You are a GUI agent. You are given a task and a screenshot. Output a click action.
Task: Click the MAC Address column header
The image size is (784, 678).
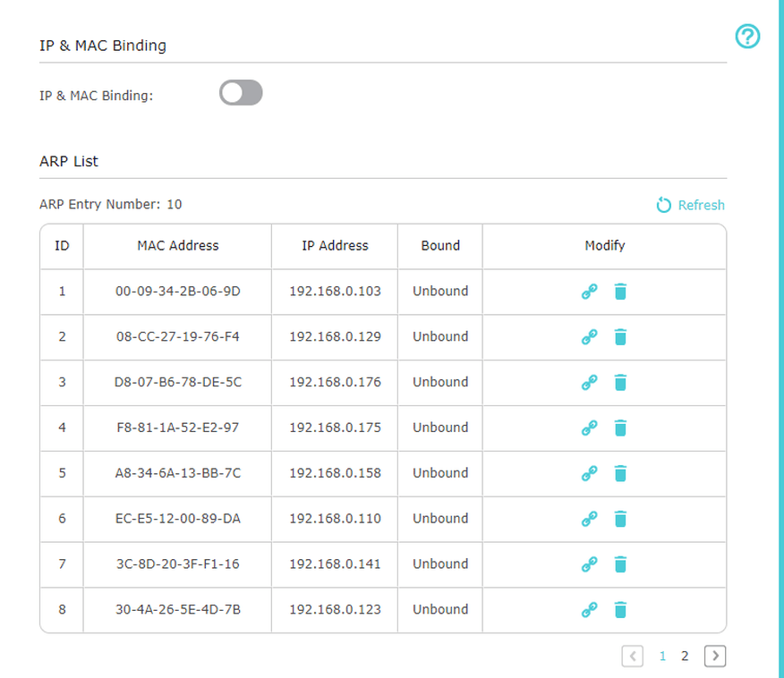click(x=178, y=245)
